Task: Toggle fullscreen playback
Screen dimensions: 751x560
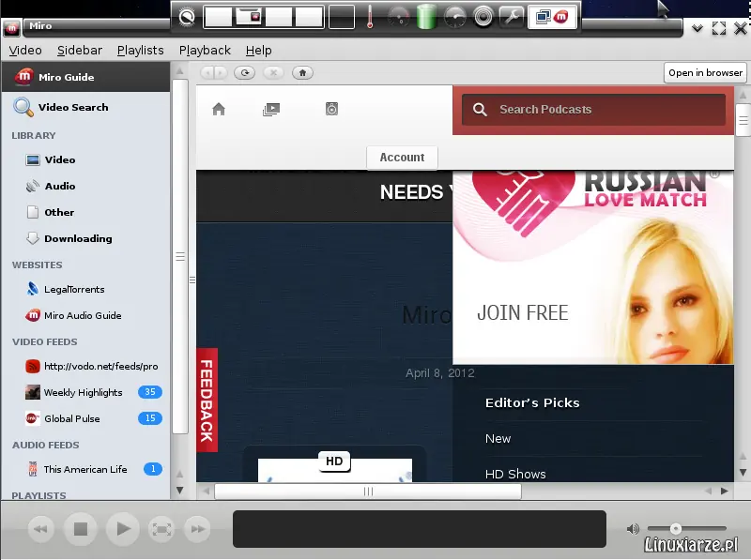Action: point(161,529)
